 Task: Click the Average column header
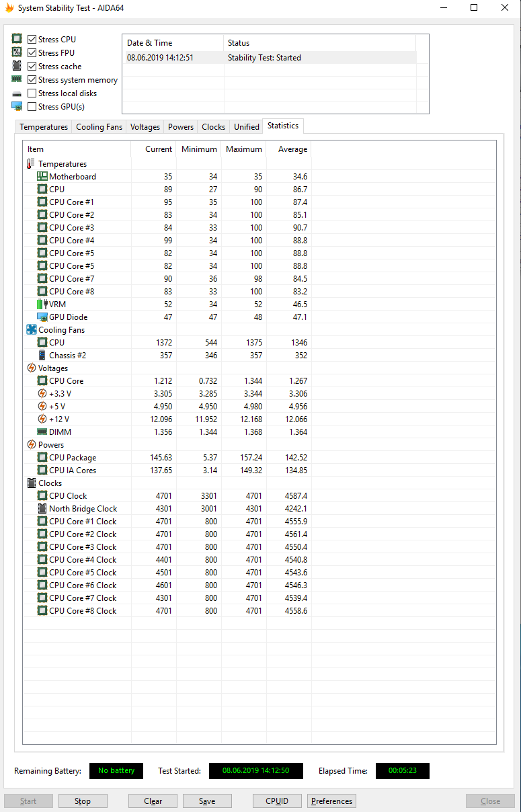pyautogui.click(x=288, y=149)
